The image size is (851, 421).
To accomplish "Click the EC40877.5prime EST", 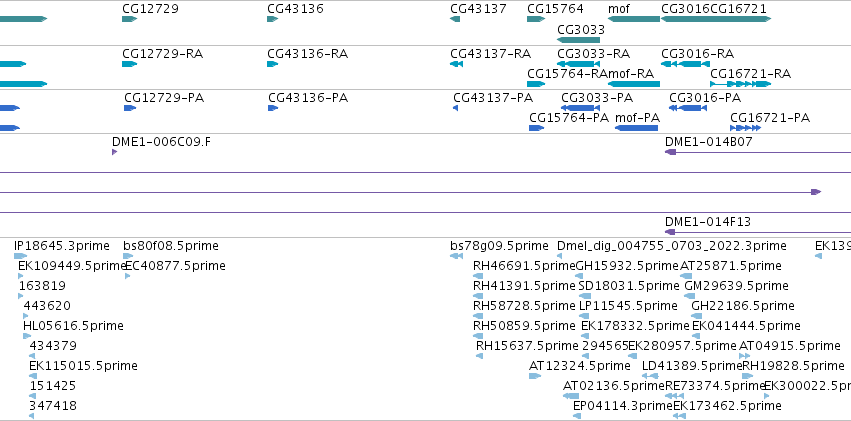I will pos(128,276).
